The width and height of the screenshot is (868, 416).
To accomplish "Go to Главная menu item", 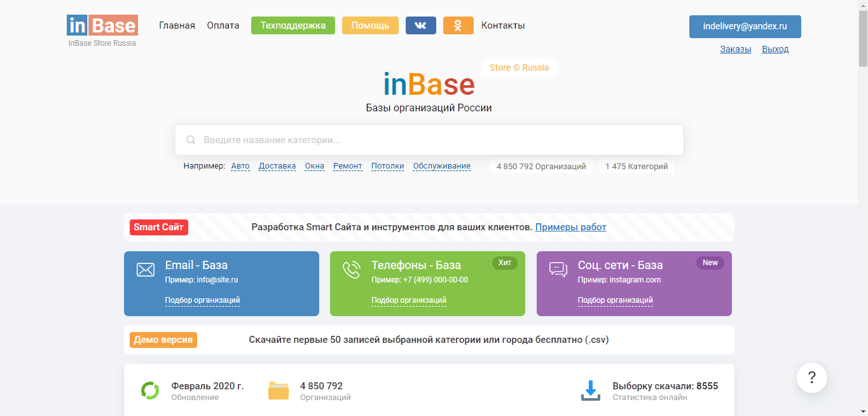I will [x=177, y=25].
